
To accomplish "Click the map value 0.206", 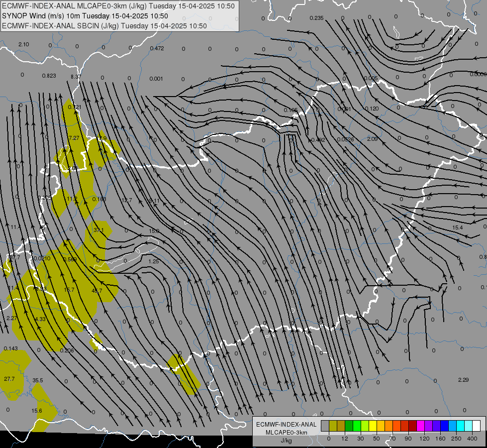I will tap(67, 350).
